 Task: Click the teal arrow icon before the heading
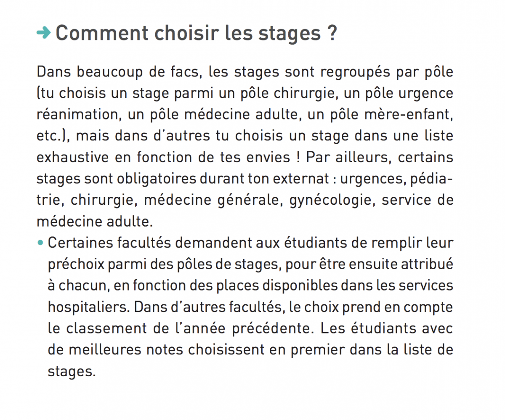44,34
